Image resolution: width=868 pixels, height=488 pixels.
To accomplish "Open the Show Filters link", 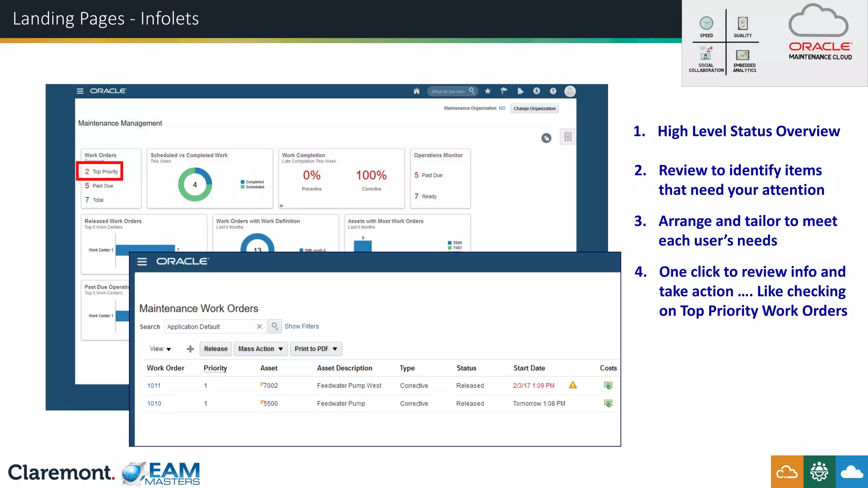I will (x=301, y=326).
